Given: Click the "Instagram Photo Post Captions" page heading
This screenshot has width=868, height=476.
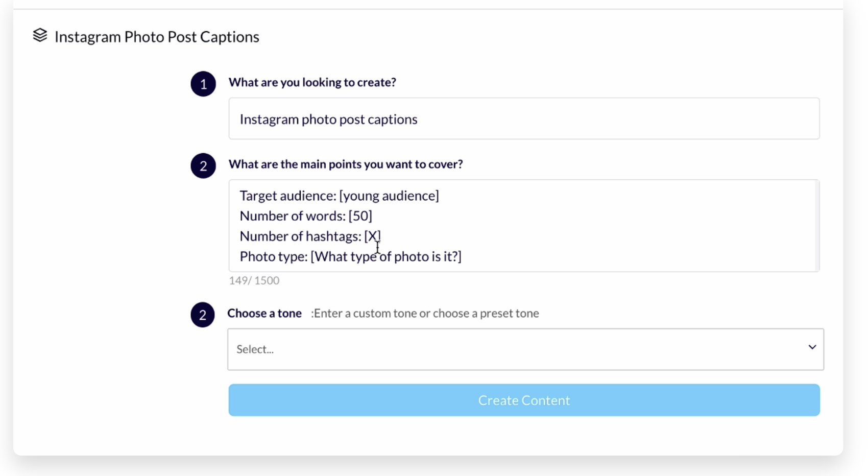Looking at the screenshot, I should pyautogui.click(x=157, y=37).
